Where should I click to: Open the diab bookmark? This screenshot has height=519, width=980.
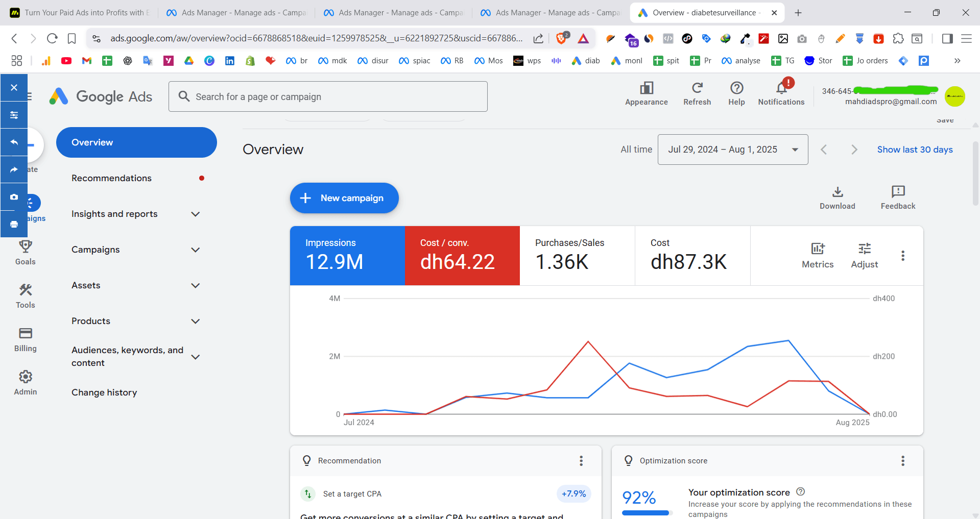[x=586, y=61]
